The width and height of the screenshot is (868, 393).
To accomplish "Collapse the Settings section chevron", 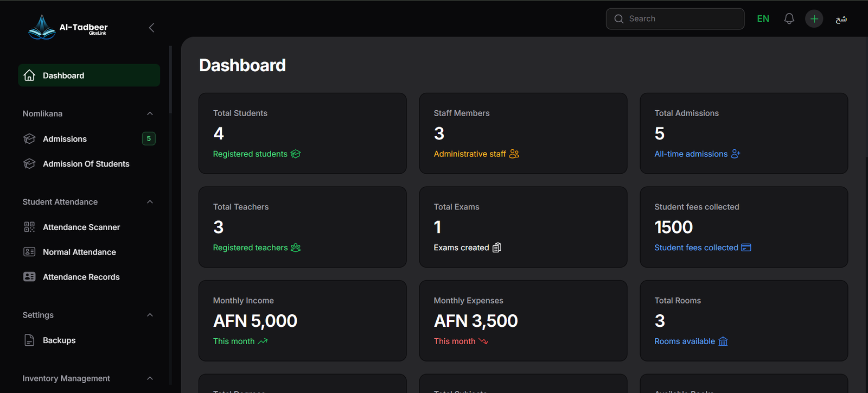I will coord(150,315).
